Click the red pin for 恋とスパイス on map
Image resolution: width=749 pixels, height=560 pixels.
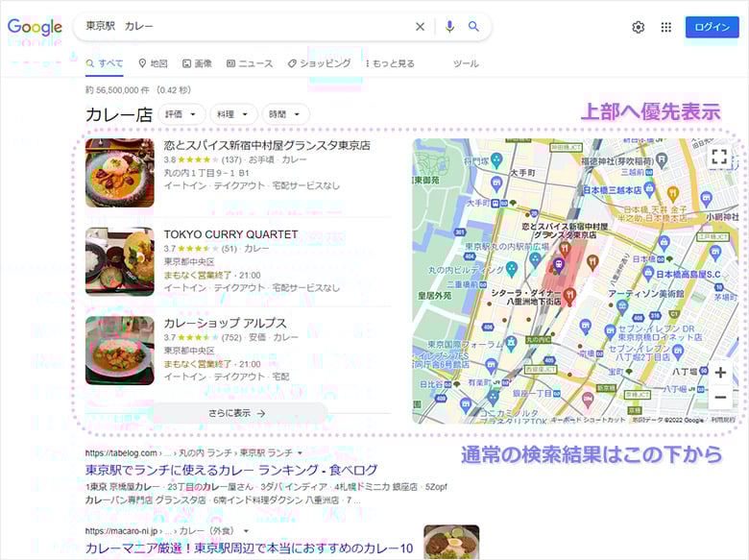(x=565, y=249)
